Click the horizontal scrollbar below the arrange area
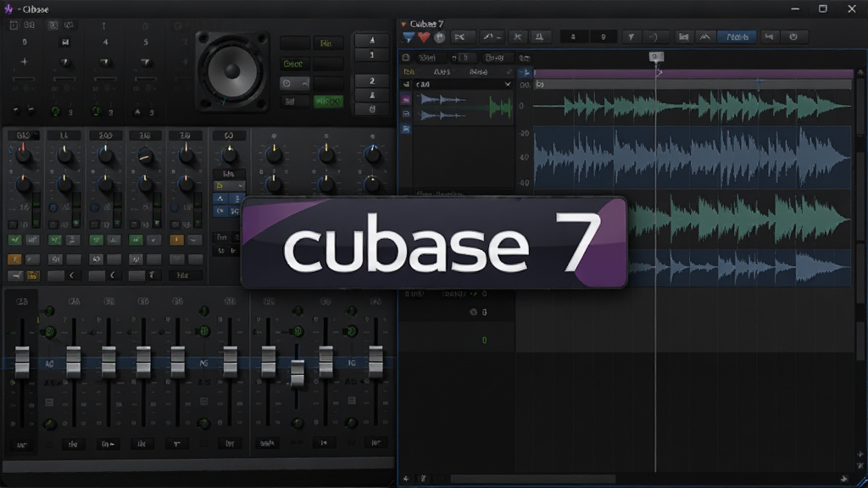The width and height of the screenshot is (868, 488). tap(533, 479)
